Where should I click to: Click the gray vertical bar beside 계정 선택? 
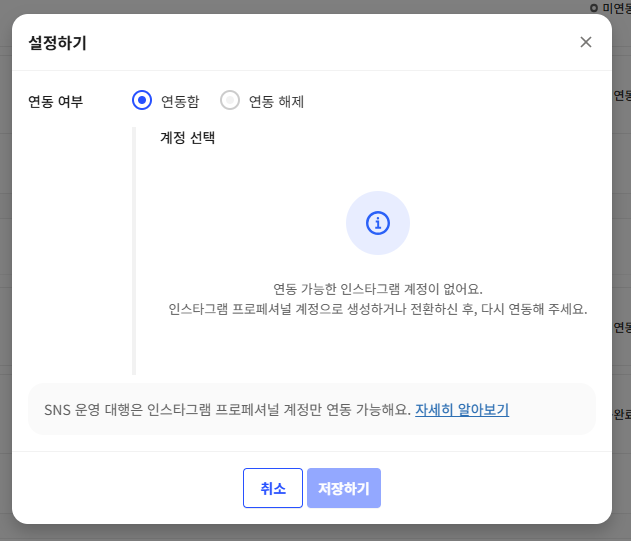(133, 250)
